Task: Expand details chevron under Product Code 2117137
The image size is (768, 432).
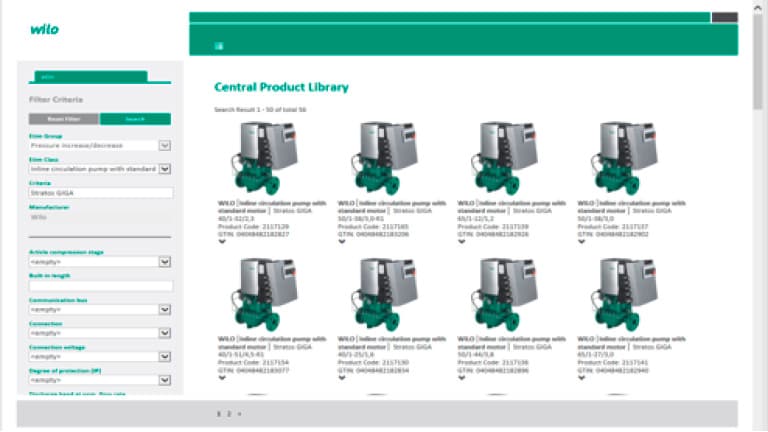Action: click(x=581, y=241)
